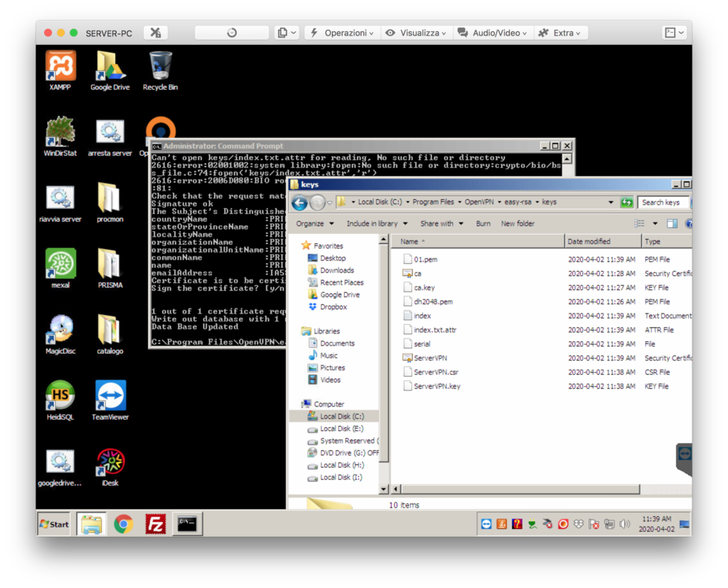
Task: Select Dropbox in navigation pane
Action: 328,307
